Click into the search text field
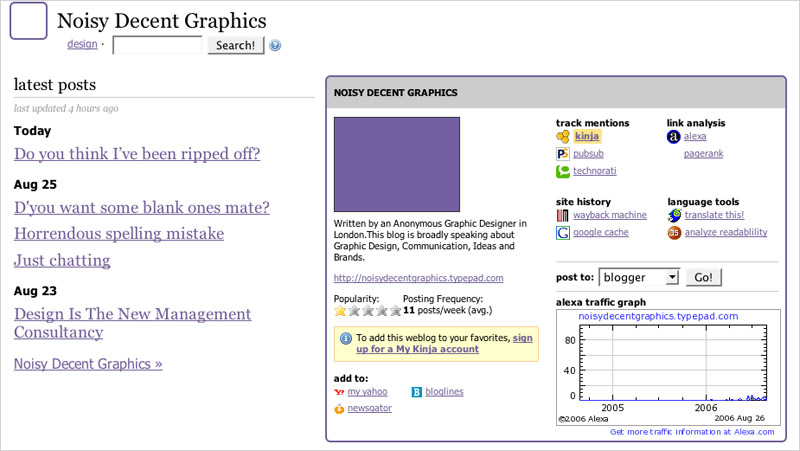The width and height of the screenshot is (800, 451). [x=158, y=45]
